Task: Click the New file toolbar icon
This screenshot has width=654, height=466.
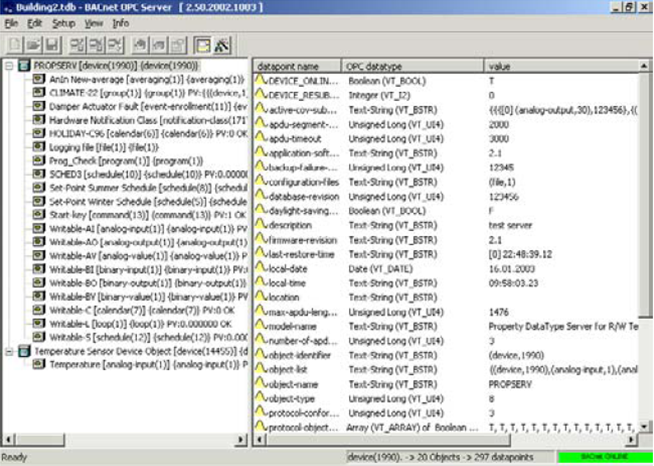Action: pyautogui.click(x=15, y=44)
